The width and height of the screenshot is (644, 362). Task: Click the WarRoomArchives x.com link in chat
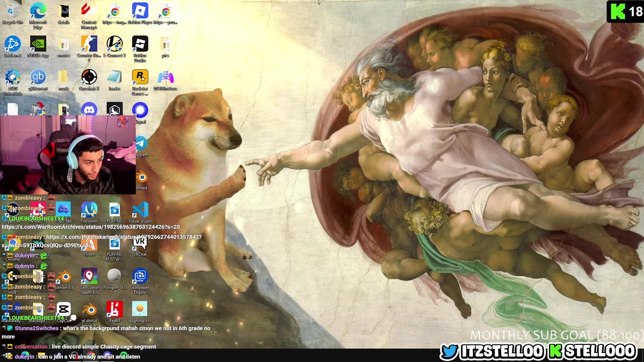click(91, 227)
